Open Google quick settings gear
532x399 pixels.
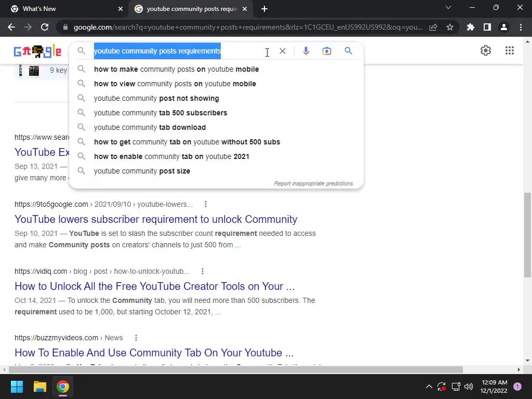486,50
